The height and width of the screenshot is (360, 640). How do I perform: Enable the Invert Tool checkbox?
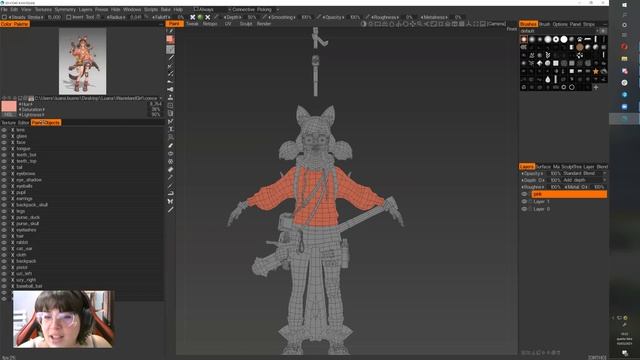point(69,17)
